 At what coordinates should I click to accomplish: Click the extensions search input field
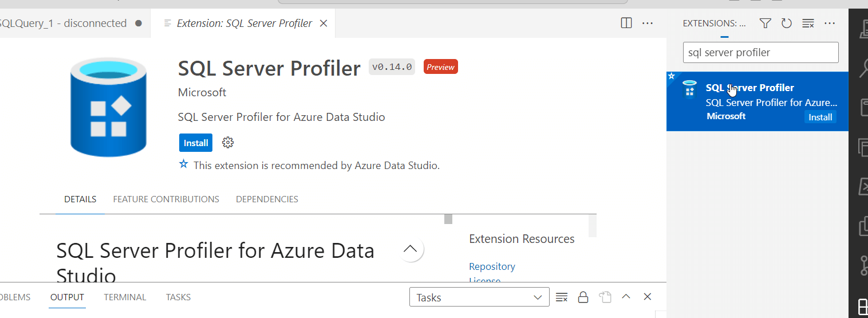click(760, 53)
